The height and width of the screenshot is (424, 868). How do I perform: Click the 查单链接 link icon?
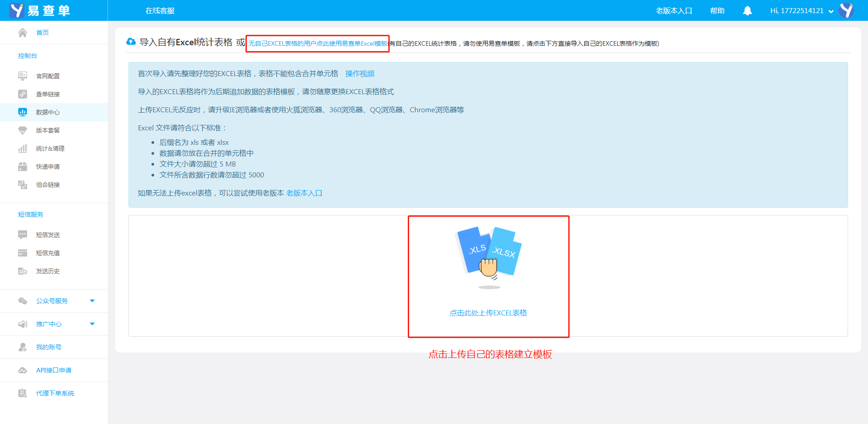tap(23, 94)
